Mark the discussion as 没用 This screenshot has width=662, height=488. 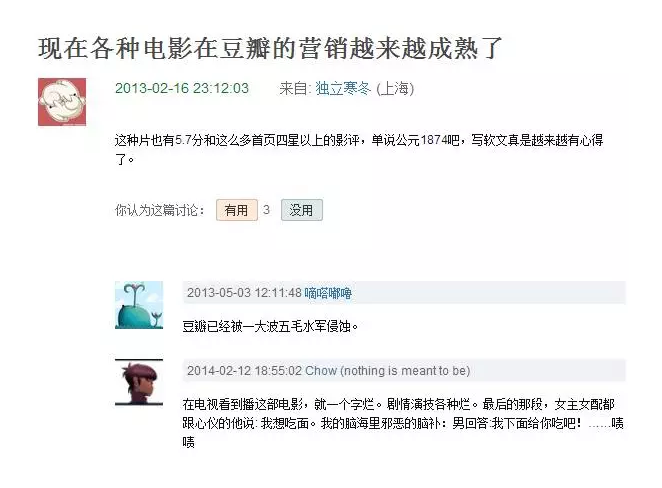[302, 210]
